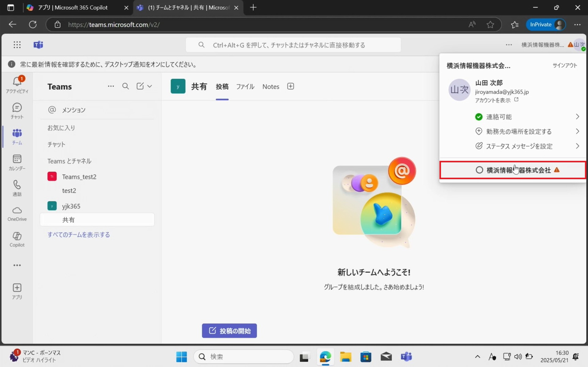Open the app launcher waffle icon
Viewport: 588px width, 367px height.
[x=17, y=45]
